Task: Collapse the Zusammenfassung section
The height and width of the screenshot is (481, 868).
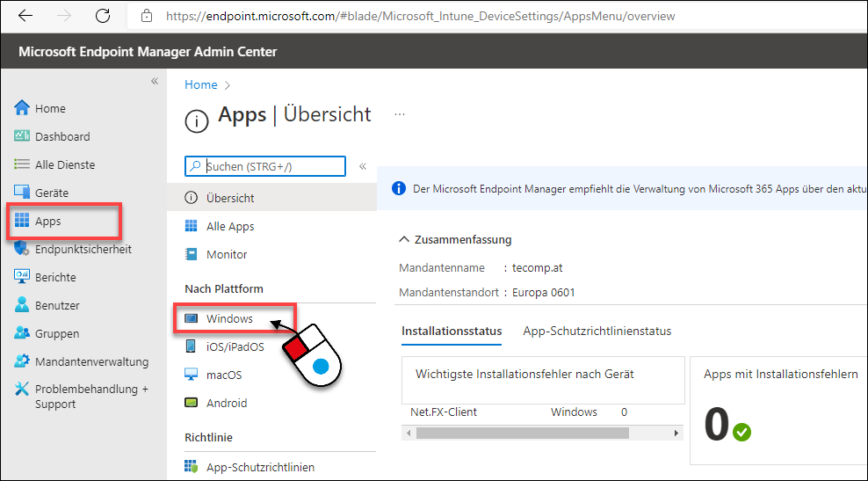Action: (403, 240)
